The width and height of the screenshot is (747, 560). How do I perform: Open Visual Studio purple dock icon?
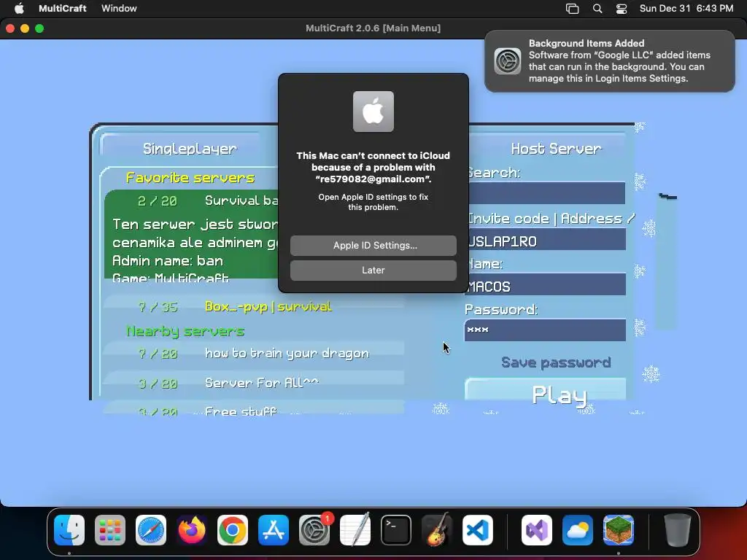537,530
